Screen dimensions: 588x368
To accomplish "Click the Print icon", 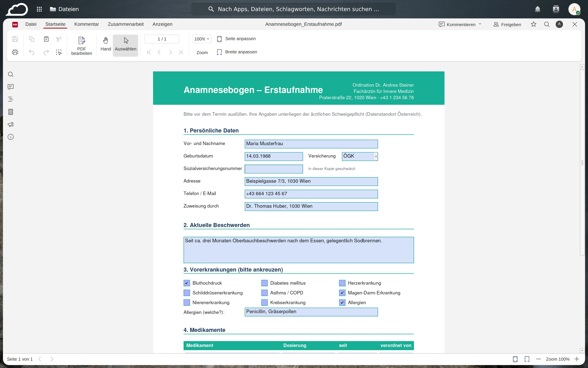I will point(15,52).
